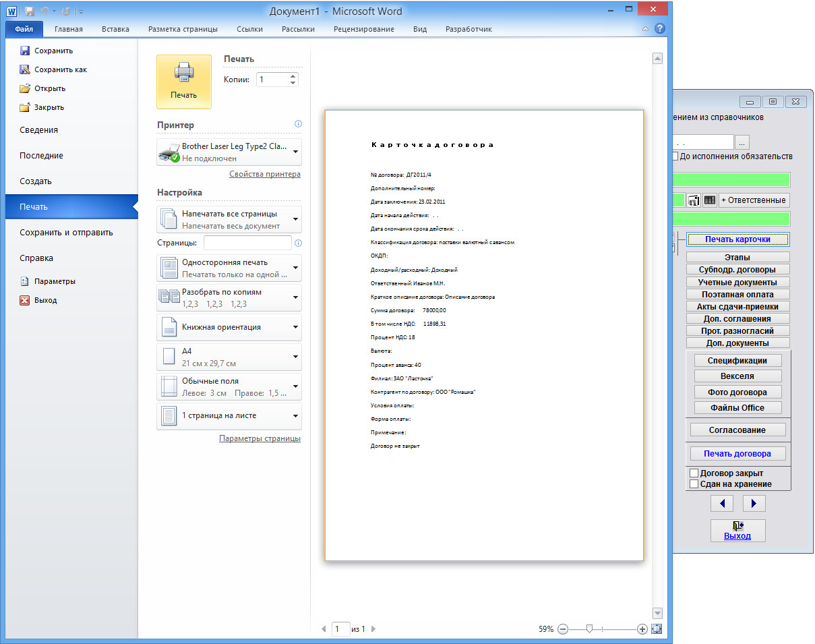Click Открыть in the File menu

[42, 88]
